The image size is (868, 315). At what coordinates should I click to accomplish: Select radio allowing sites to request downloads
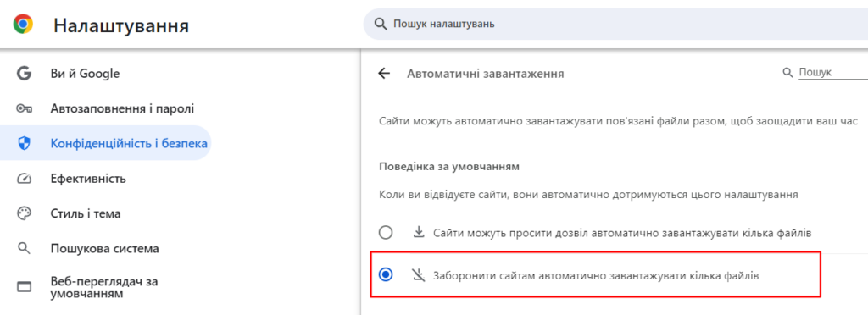tap(386, 233)
